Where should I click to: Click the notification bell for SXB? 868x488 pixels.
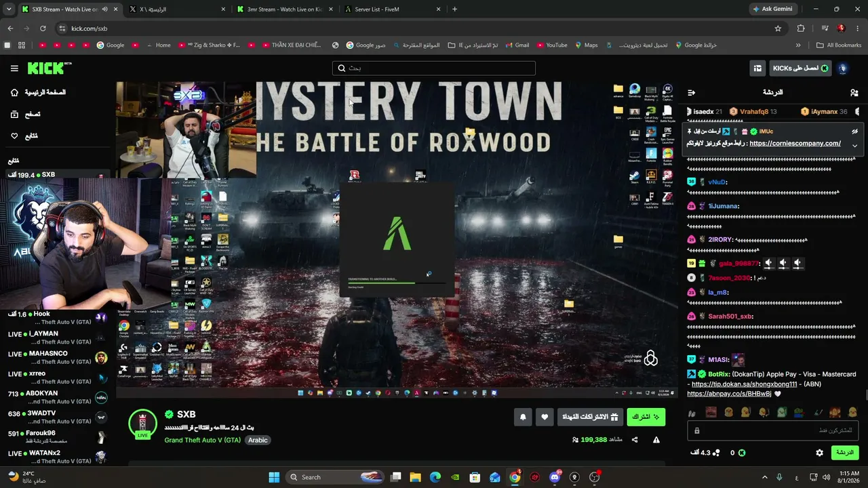click(523, 418)
